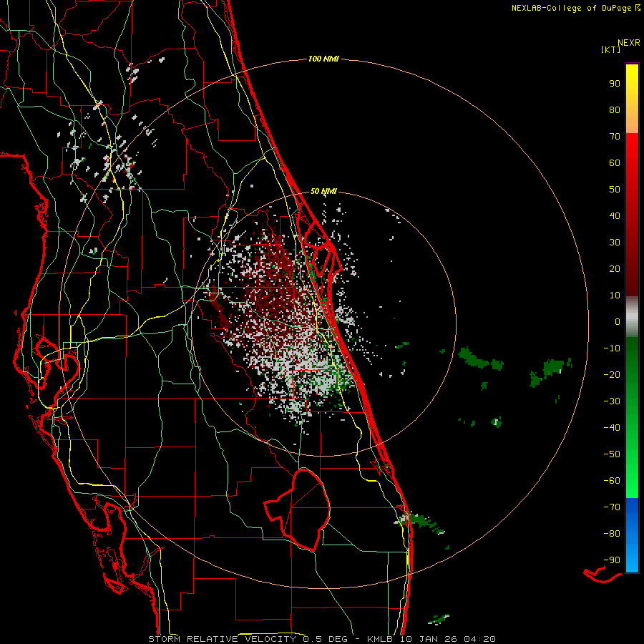
Task: Click the NEXLAB-College of DuPage watermark text
Action: (x=575, y=8)
